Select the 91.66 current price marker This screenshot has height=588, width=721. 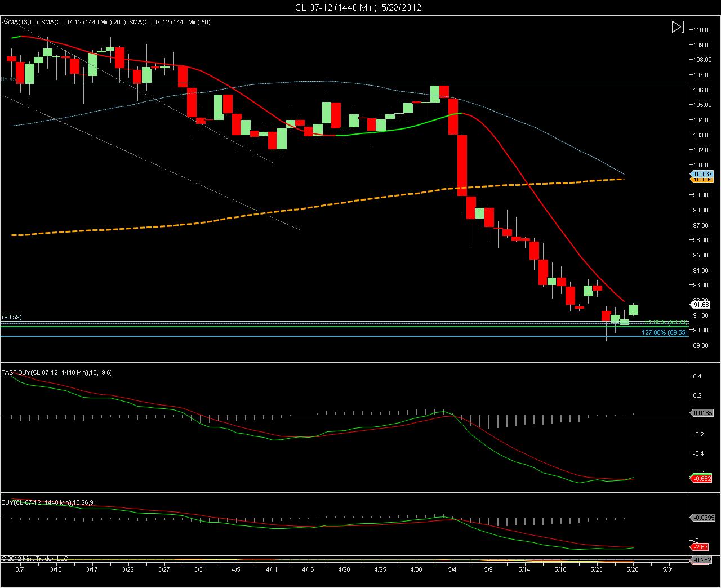point(701,305)
